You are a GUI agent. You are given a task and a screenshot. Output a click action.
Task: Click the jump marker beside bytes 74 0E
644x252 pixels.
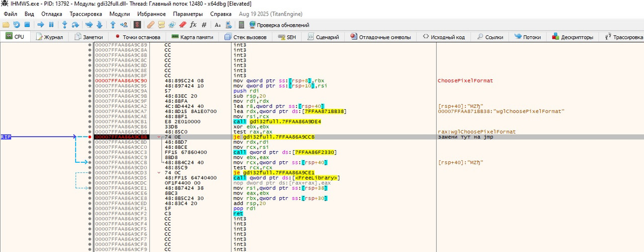point(159,137)
